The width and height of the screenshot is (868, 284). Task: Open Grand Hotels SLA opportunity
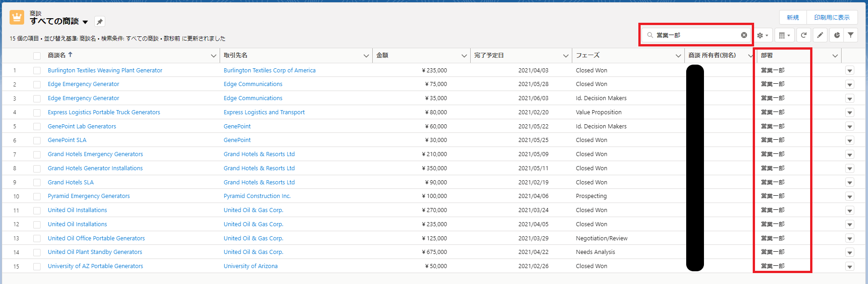pyautogui.click(x=71, y=182)
